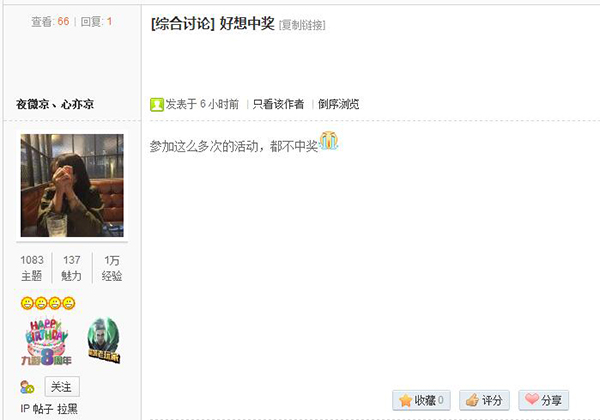Click the heart icon on 分享
This screenshot has width=600, height=420.
[532, 399]
